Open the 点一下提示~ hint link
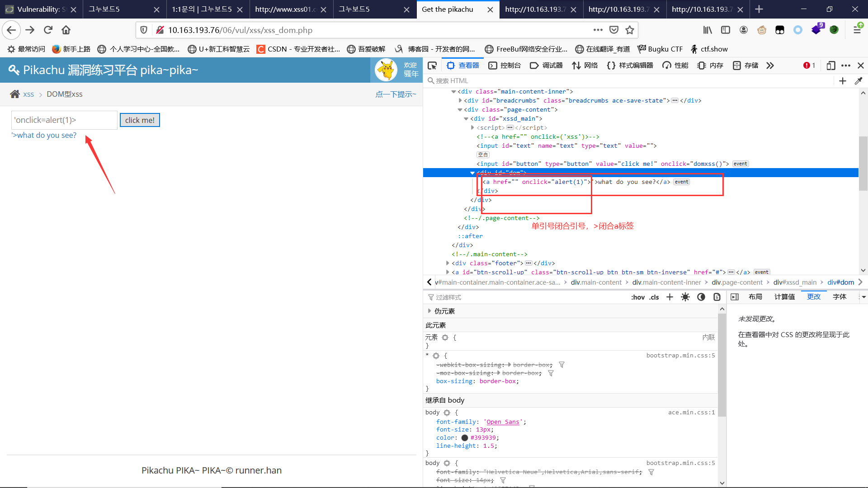868x488 pixels. [396, 94]
